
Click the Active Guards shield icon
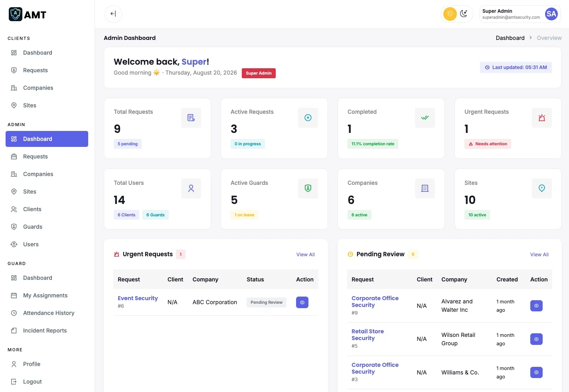(308, 188)
